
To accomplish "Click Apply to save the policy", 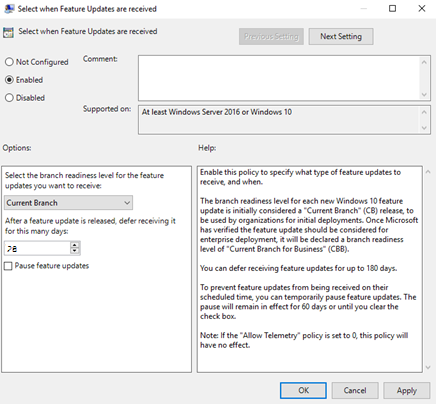I will click(406, 390).
